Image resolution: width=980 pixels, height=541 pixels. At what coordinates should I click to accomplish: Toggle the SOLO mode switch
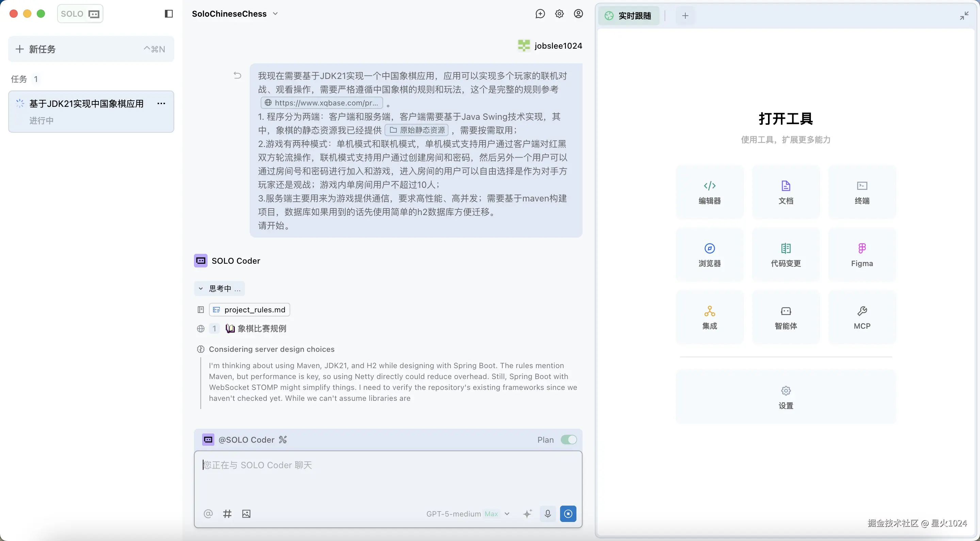pyautogui.click(x=80, y=14)
